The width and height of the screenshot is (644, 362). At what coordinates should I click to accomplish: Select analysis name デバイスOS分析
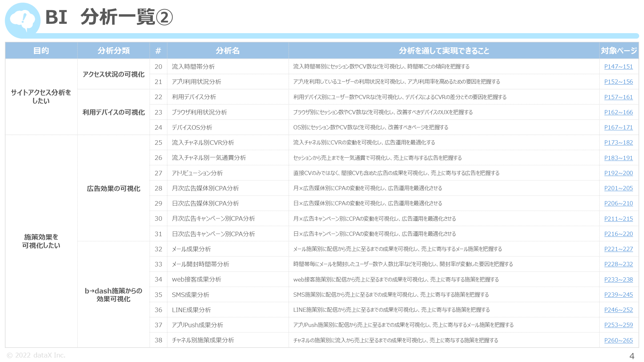click(x=192, y=127)
